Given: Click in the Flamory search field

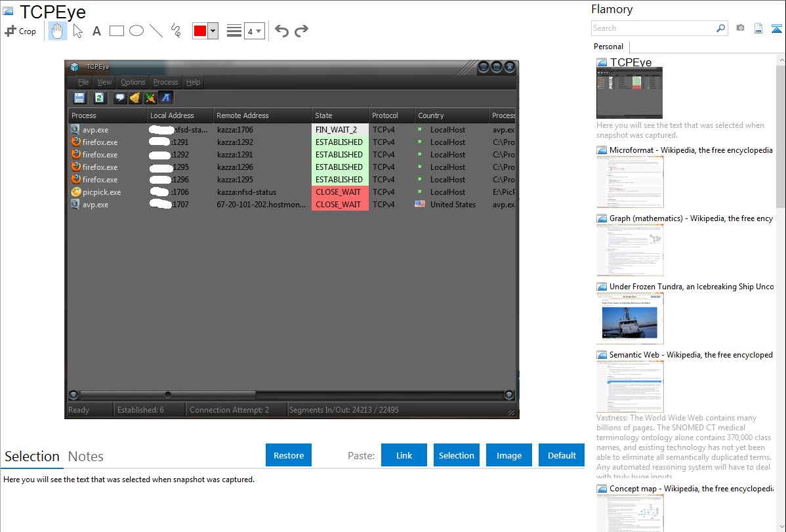Looking at the screenshot, I should tap(653, 28).
